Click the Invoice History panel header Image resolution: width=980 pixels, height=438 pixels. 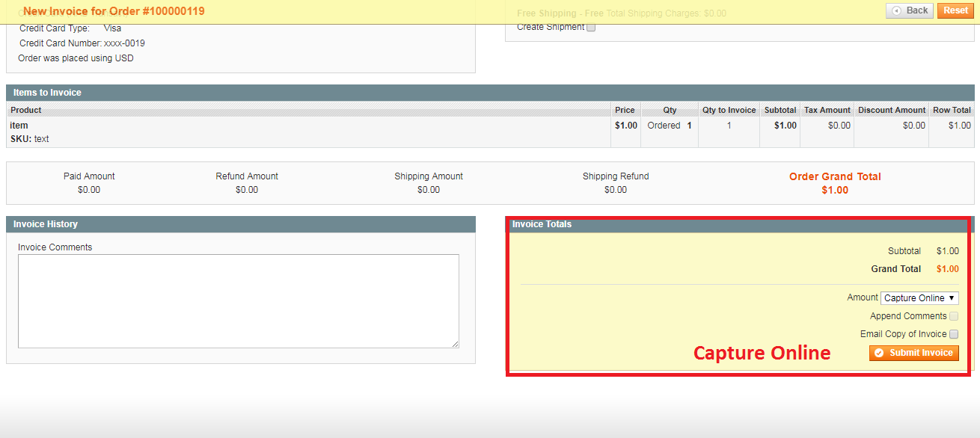[46, 224]
